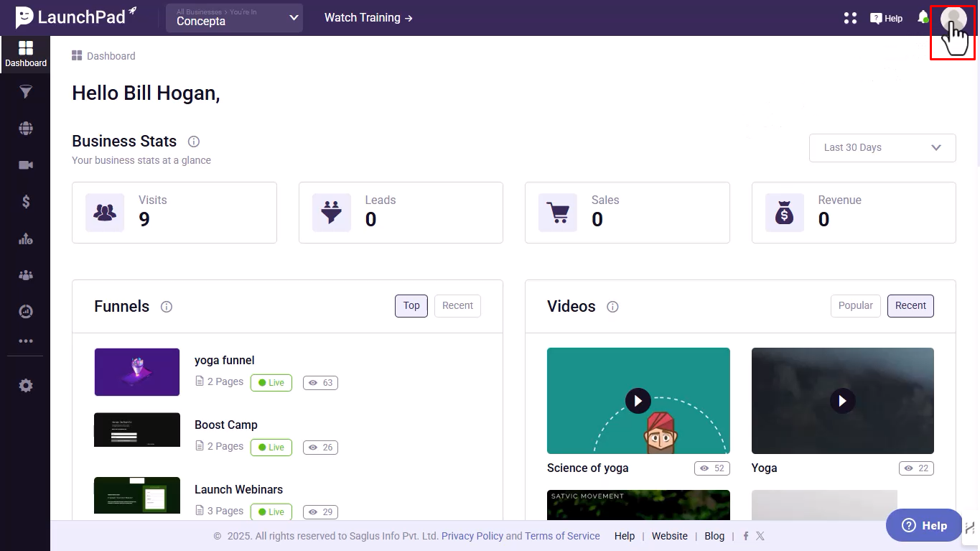Click the notification bell icon
980x551 pixels.
click(923, 17)
